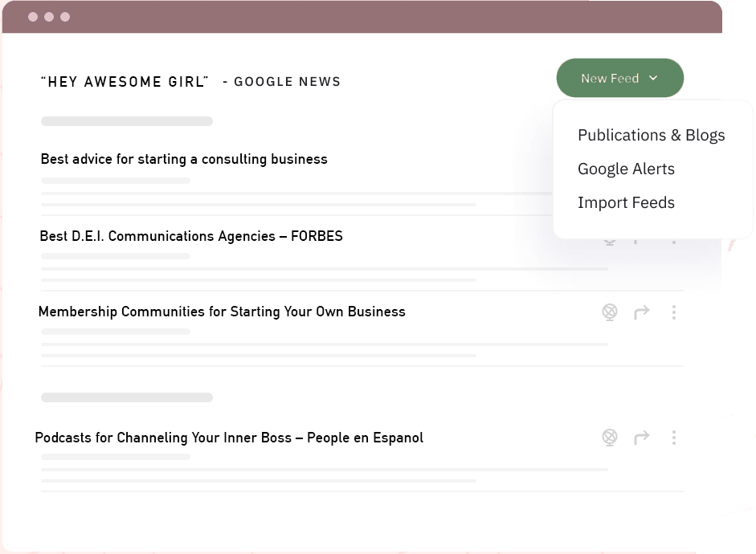The height and width of the screenshot is (554, 756).
Task: Click the rightmost window control dot
Action: point(65,17)
